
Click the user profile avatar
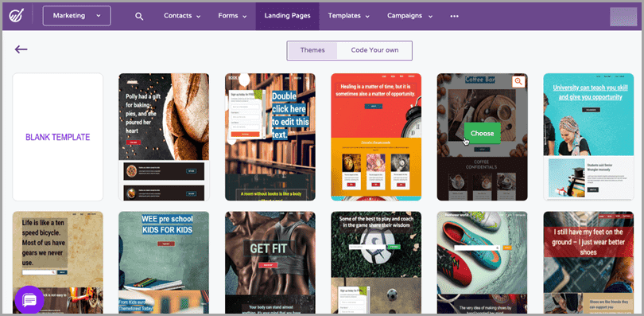pos(623,17)
